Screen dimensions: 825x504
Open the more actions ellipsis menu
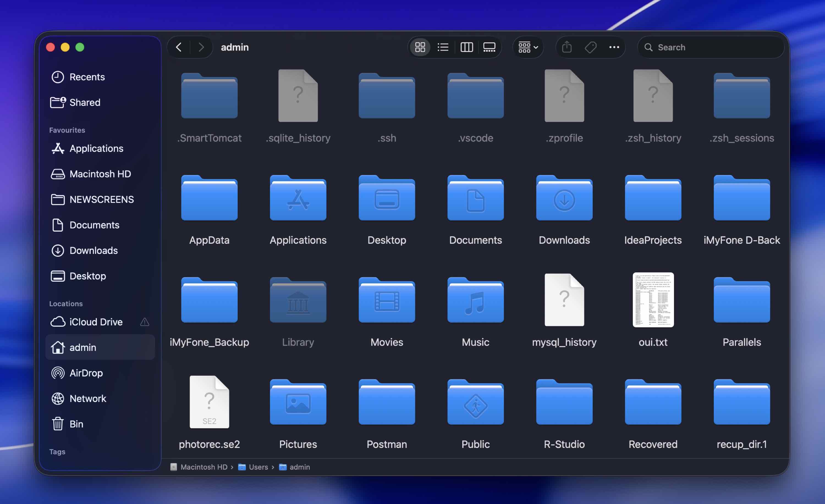coord(614,47)
